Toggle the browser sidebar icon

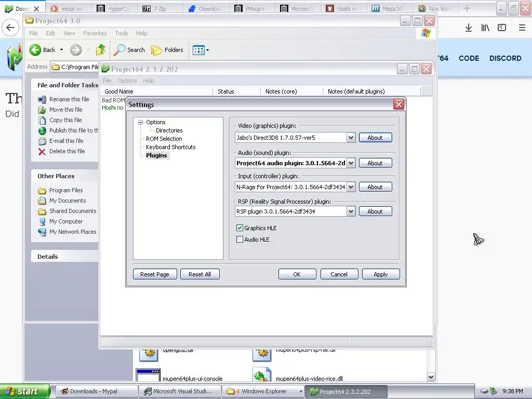502,28
